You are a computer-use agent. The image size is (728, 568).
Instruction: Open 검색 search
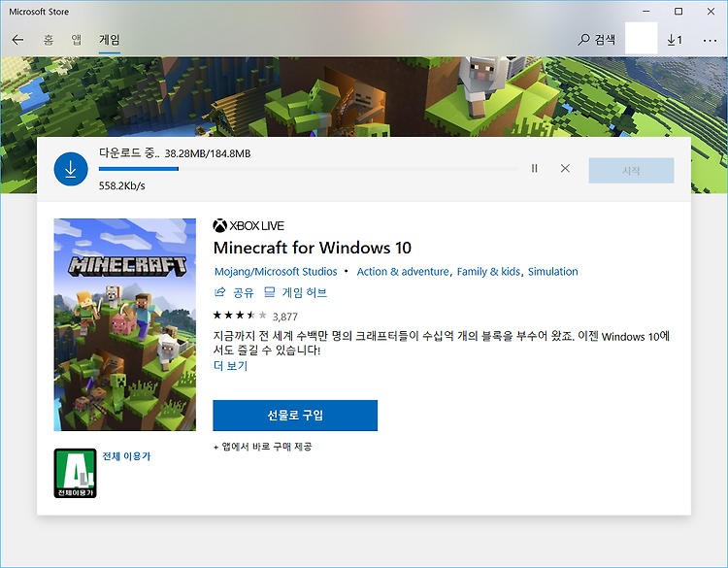pyautogui.click(x=597, y=40)
